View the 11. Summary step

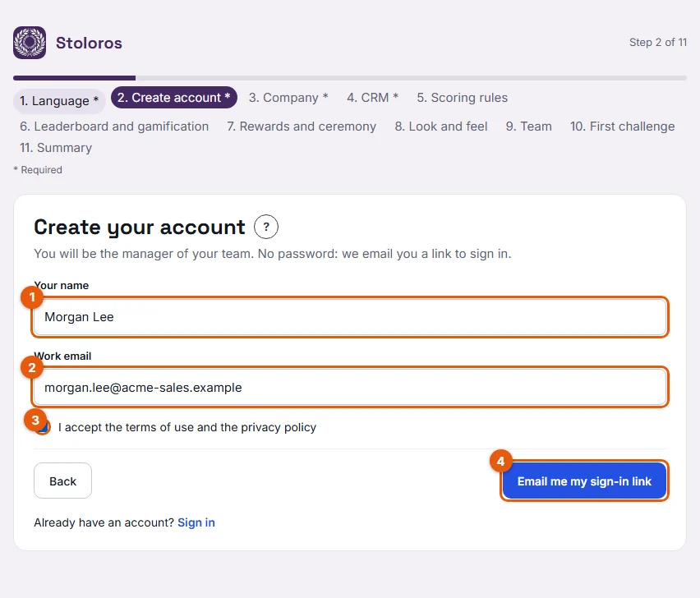[56, 148]
